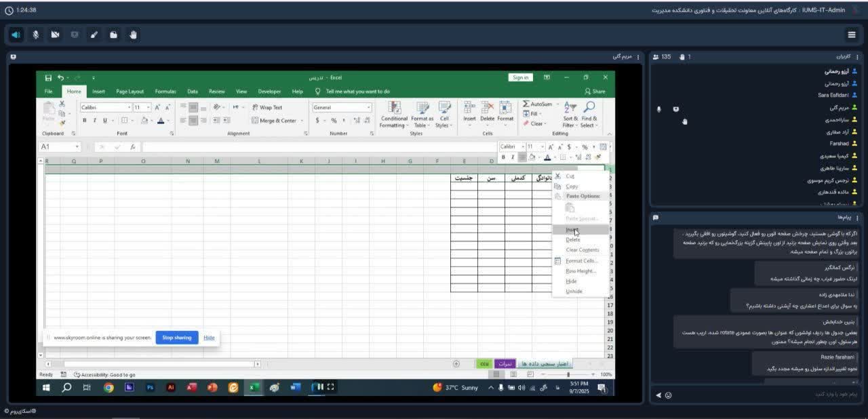Open the whiteboard brush tool
The image size is (868, 419).
pyautogui.click(x=94, y=35)
